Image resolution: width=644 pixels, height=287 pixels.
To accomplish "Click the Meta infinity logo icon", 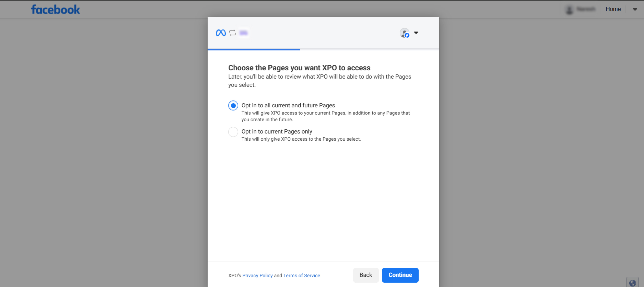I will tap(221, 33).
